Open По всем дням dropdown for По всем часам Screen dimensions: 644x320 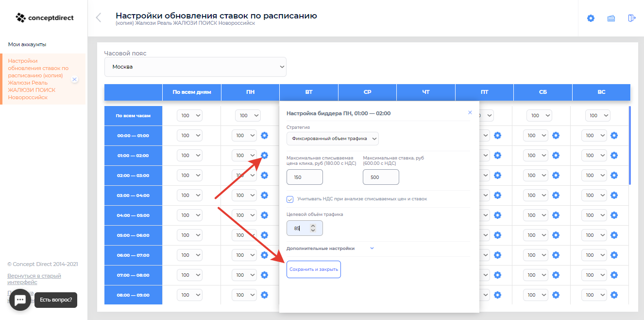point(189,116)
